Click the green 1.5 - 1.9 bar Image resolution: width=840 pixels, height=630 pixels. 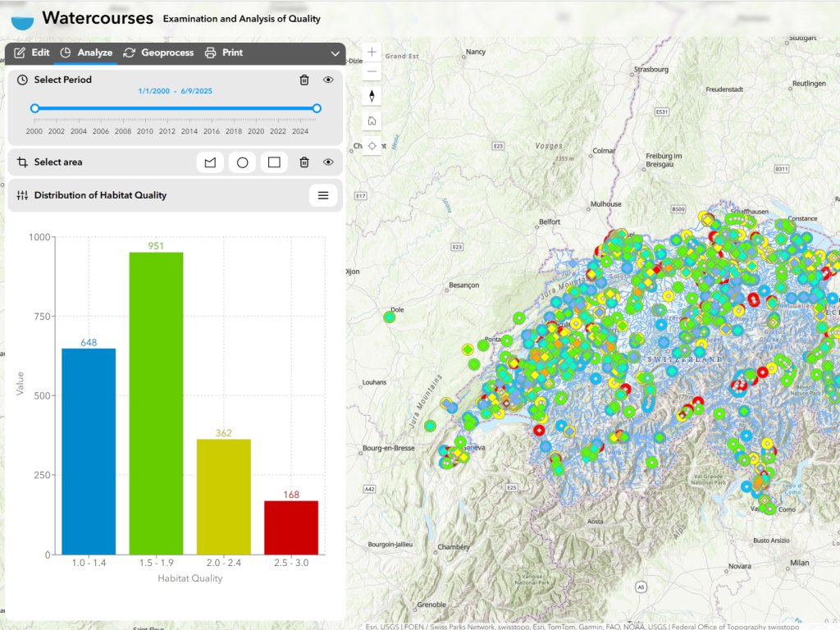coord(156,404)
